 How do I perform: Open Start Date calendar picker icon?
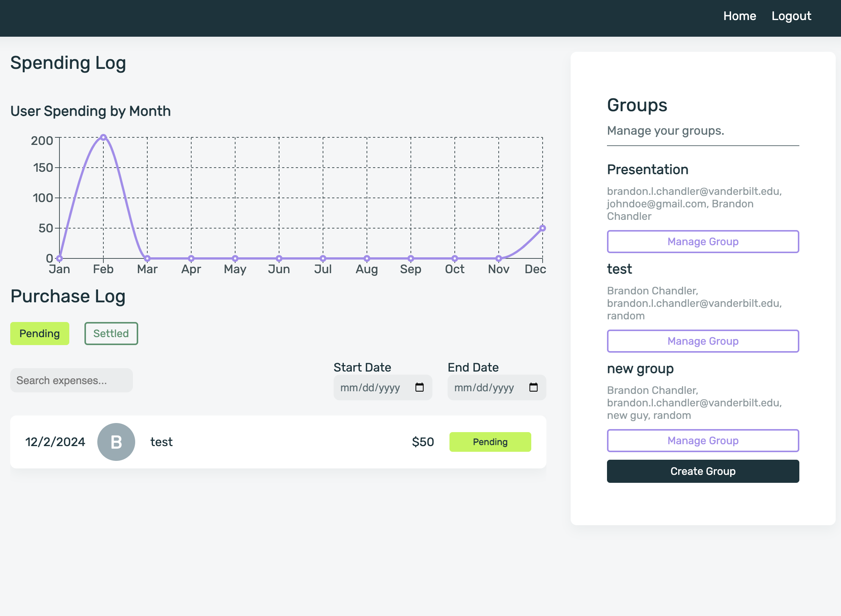(419, 387)
